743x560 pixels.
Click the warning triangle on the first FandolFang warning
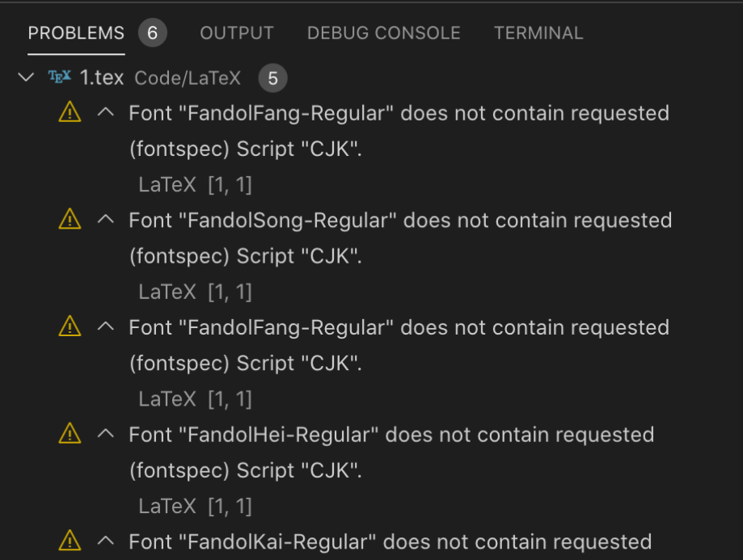[x=70, y=112]
